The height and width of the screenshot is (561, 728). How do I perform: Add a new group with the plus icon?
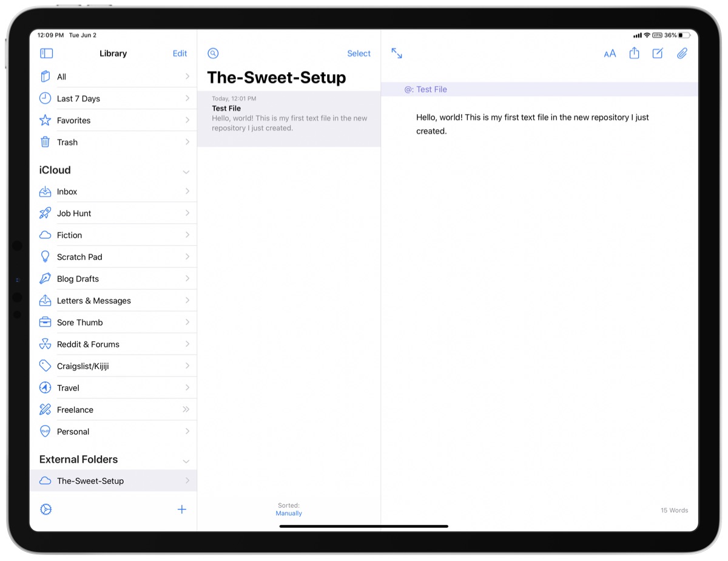[x=181, y=509]
